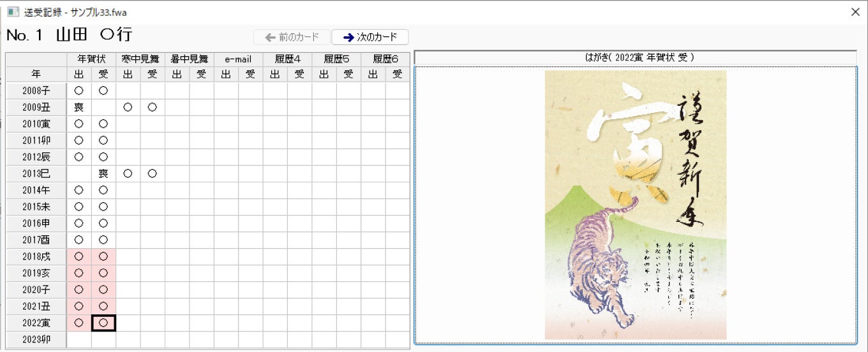This screenshot has width=868, height=352.
Task: Toggle 2009丑 寒中見舞 出 circle mark
Action: tap(128, 107)
